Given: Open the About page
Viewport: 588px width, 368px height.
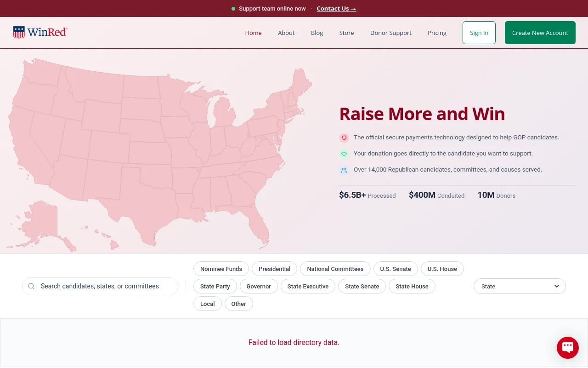Looking at the screenshot, I should (x=286, y=33).
